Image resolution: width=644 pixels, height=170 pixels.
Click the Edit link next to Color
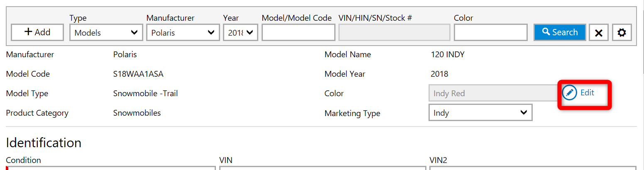(587, 93)
